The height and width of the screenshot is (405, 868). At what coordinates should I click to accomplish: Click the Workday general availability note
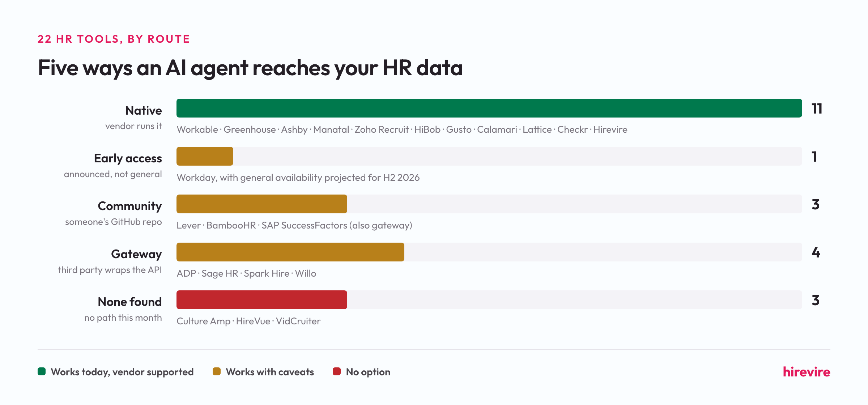298,178
